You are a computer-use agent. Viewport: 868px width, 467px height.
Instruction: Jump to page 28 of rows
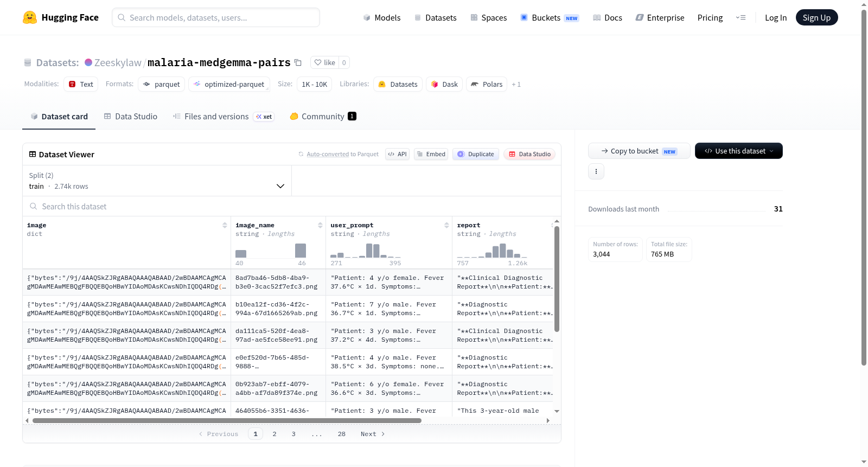[x=342, y=434]
